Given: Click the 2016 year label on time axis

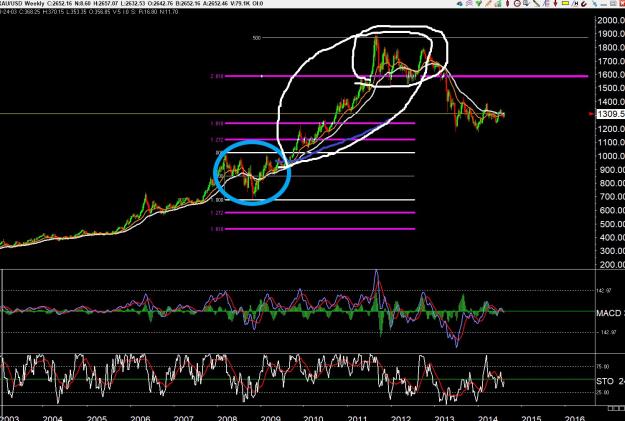Looking at the screenshot, I should (575, 418).
